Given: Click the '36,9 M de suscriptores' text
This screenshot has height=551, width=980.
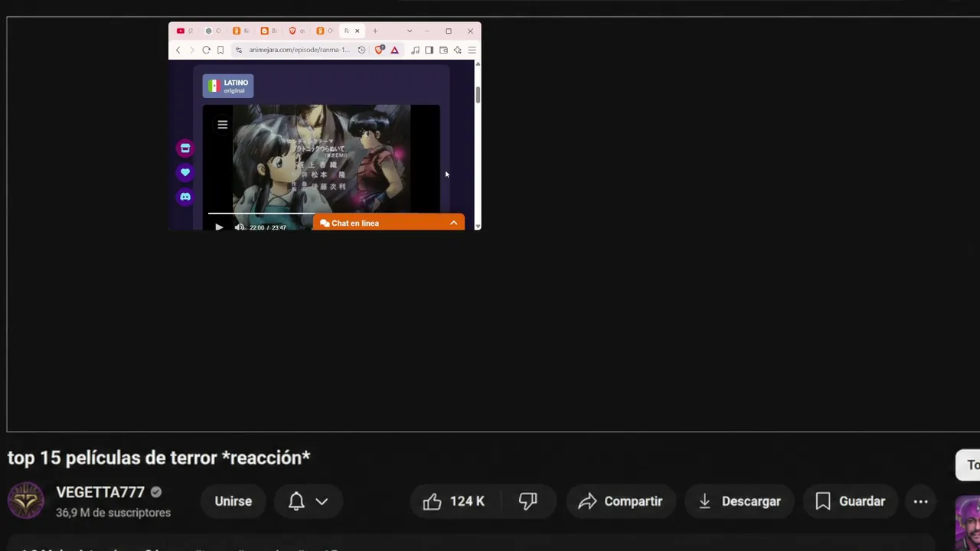Looking at the screenshot, I should 113,513.
